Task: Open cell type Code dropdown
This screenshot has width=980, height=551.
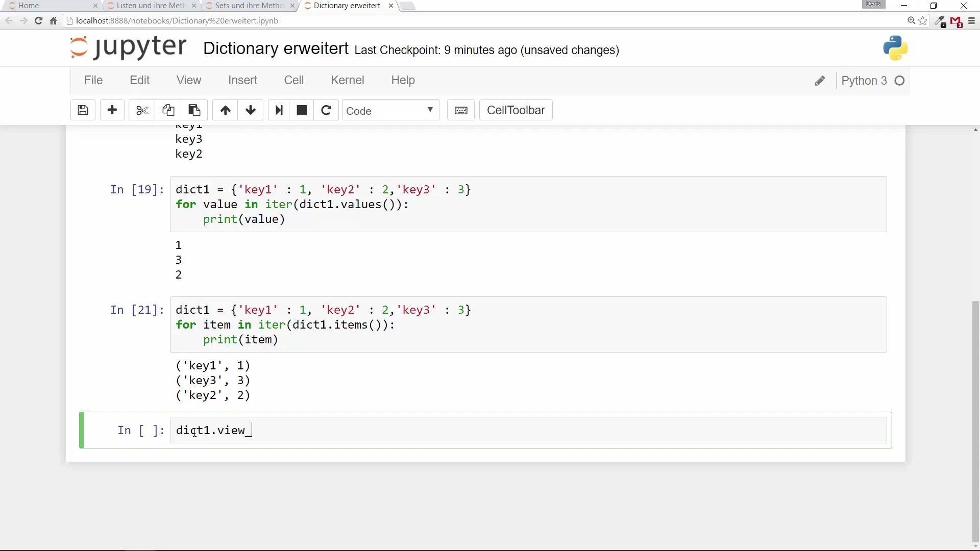Action: pos(390,110)
